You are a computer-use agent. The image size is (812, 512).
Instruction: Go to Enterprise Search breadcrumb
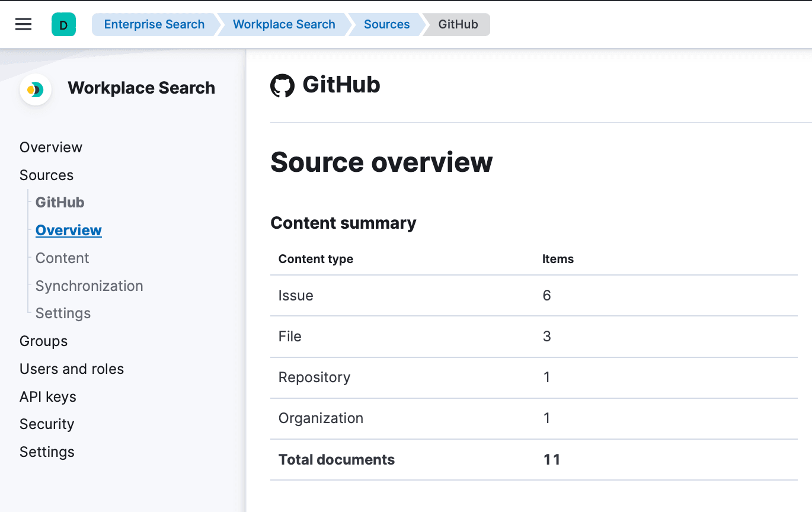[154, 24]
